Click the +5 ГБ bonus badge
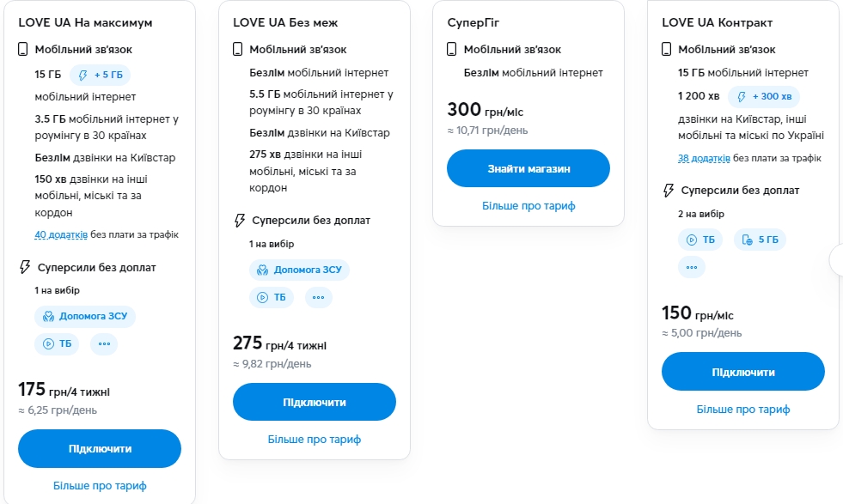This screenshot has height=504, width=843. coord(100,75)
